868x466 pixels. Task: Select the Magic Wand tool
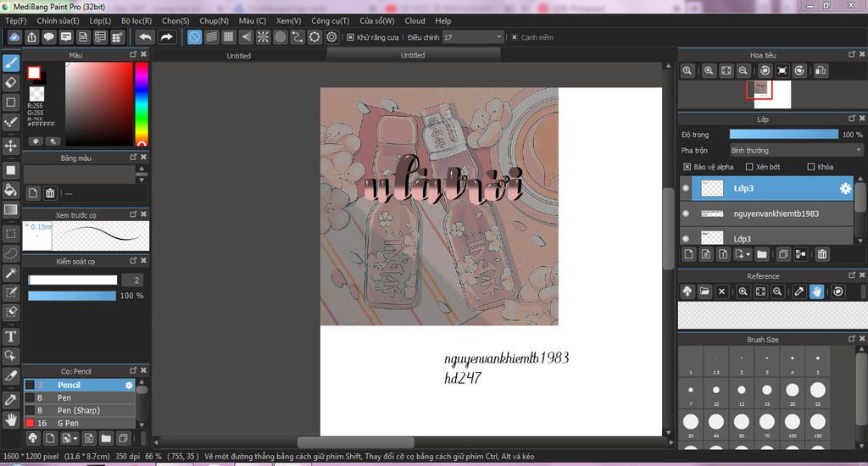click(x=11, y=273)
